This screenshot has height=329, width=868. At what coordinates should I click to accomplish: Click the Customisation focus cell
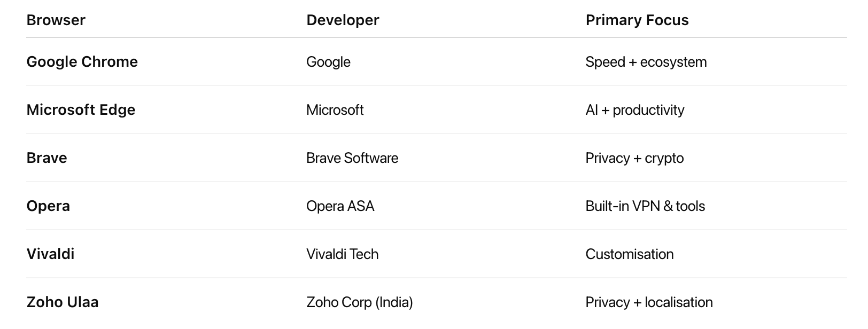[x=629, y=254]
